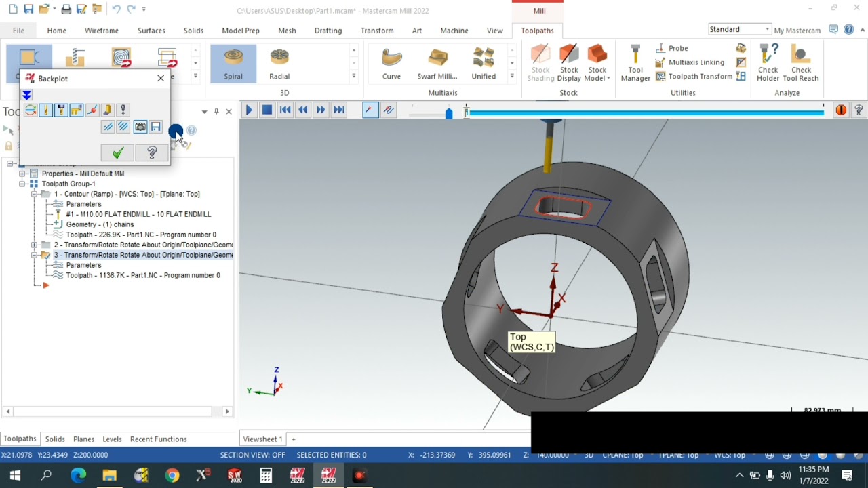Open the Transform ribbon tab

tap(377, 30)
